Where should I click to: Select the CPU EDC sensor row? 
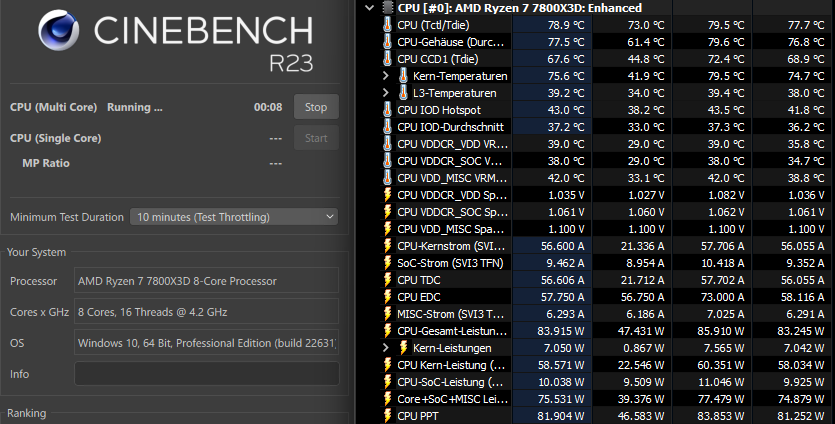[x=607, y=297]
